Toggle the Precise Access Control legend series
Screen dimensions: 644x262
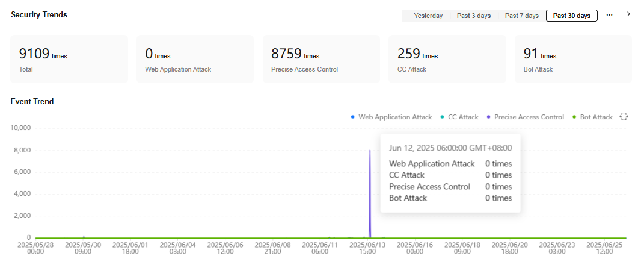pyautogui.click(x=525, y=117)
